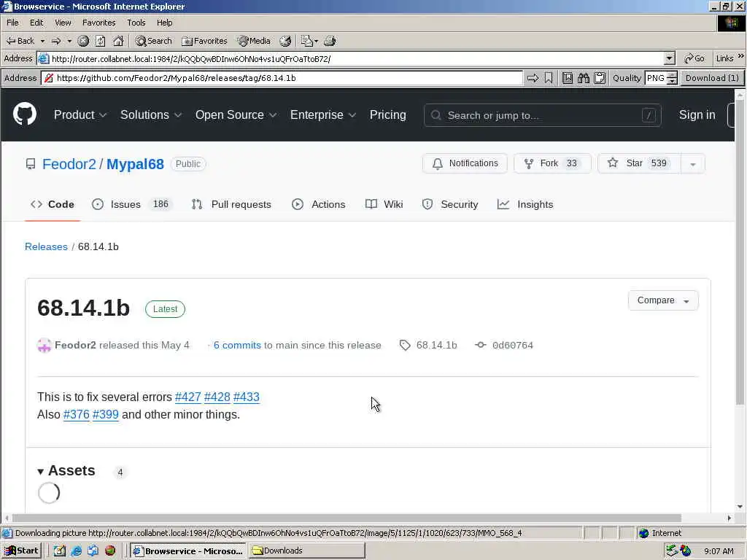Expand the Enterprise navigation dropdown

(323, 114)
